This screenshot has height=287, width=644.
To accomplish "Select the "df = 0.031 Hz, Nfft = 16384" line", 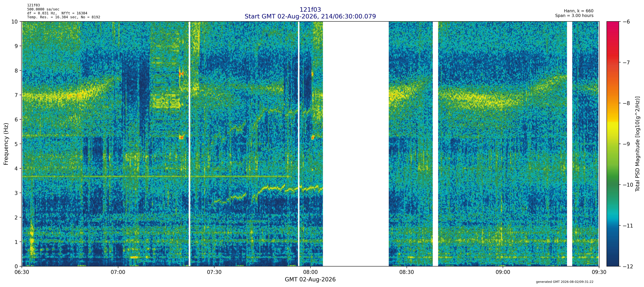I will point(57,13).
